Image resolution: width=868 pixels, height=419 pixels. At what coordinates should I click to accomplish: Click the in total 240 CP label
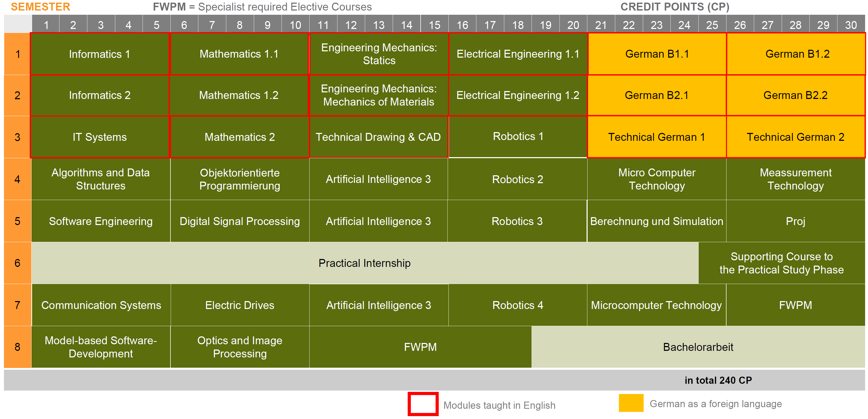(x=718, y=380)
